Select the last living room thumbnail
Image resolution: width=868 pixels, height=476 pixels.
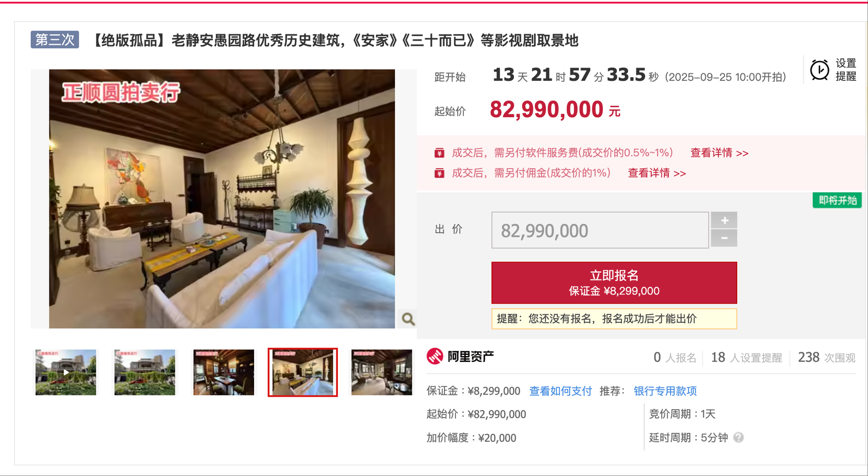click(x=382, y=372)
